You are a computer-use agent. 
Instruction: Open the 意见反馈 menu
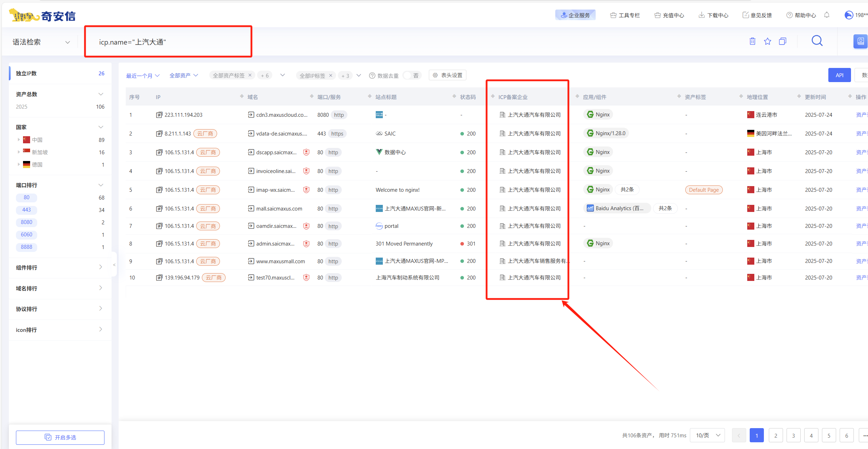coord(757,15)
